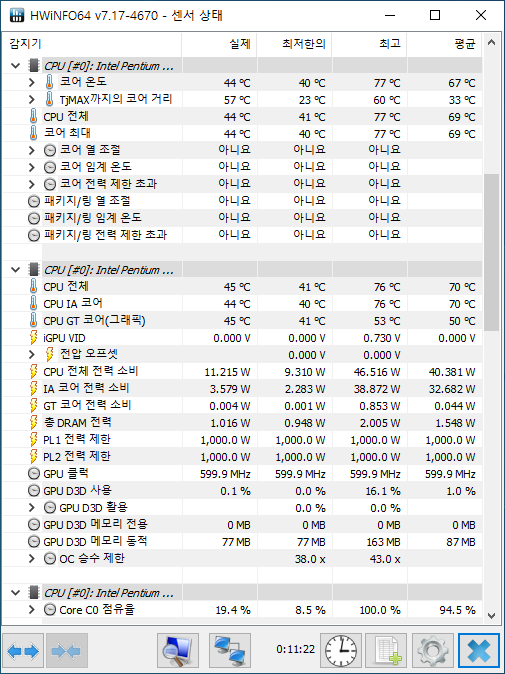Click the 46.516 W maximum power value
This screenshot has width=505, height=674.
pos(377,372)
